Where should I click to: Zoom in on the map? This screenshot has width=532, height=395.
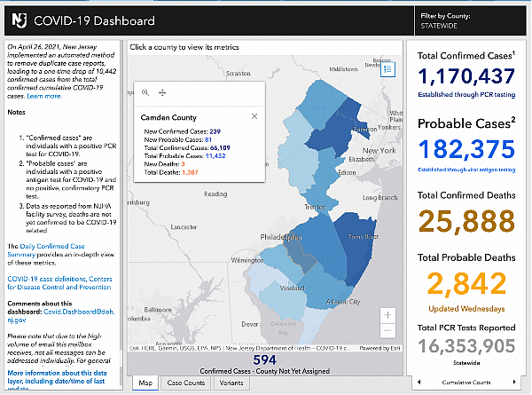387,314
